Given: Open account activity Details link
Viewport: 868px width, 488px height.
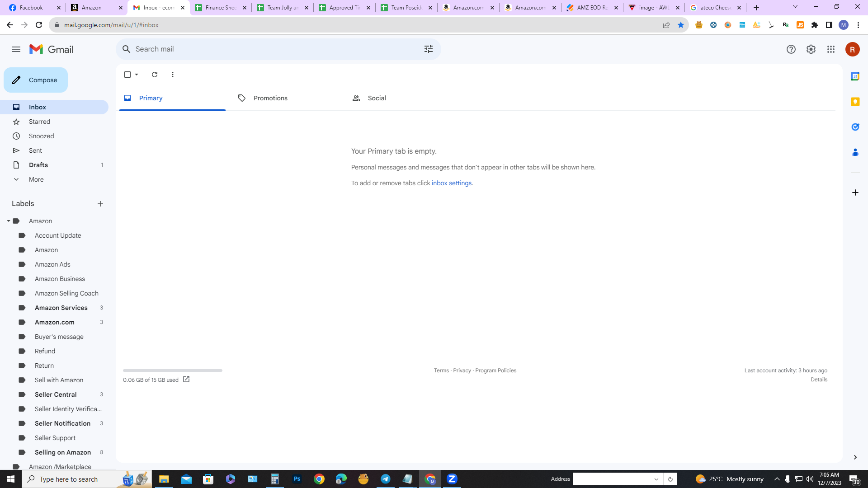Looking at the screenshot, I should 819,380.
